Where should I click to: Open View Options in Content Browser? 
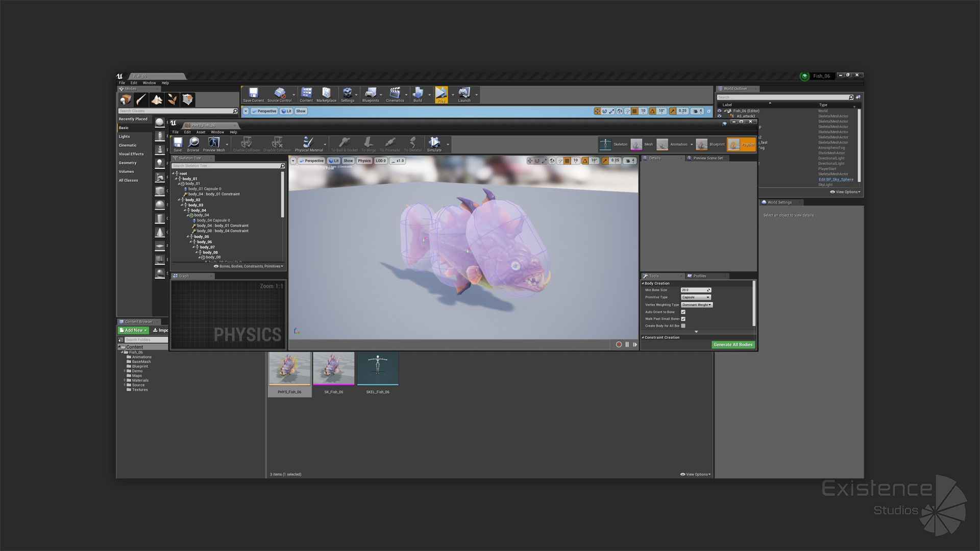point(696,474)
